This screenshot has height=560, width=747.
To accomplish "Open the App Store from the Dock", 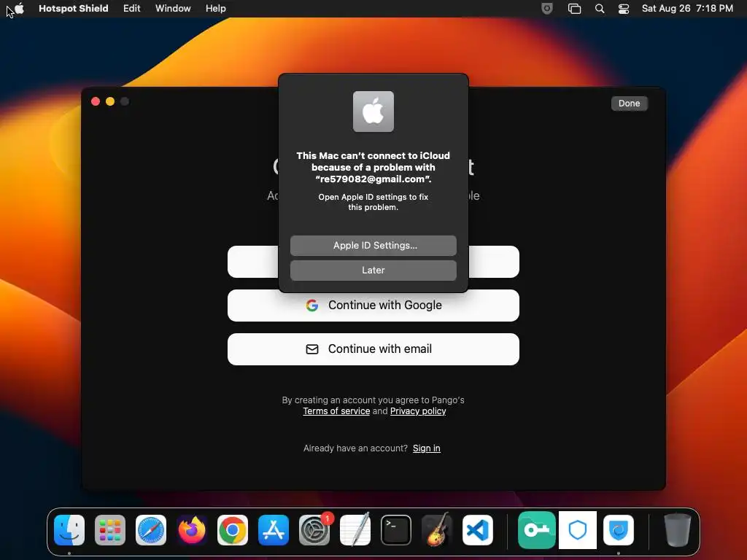I will click(x=274, y=530).
